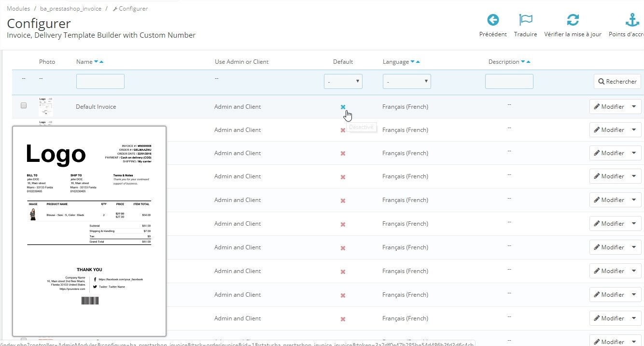Focus the Description filter input field
This screenshot has width=644, height=346.
(x=509, y=82)
